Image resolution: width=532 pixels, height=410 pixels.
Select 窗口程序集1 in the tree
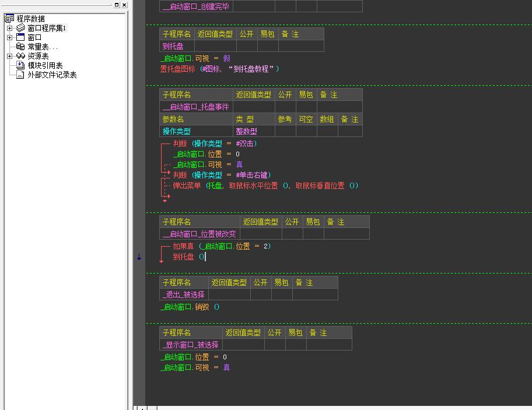click(x=47, y=28)
